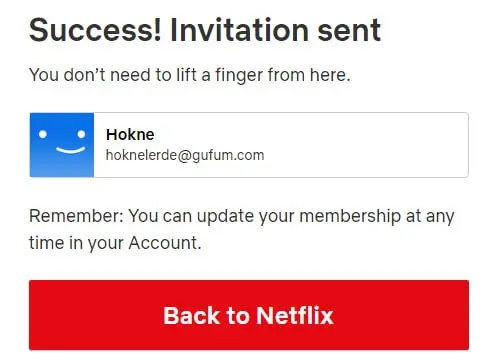Click the word 'membership' in the reminder
This screenshot has width=493, height=364.
(350, 216)
